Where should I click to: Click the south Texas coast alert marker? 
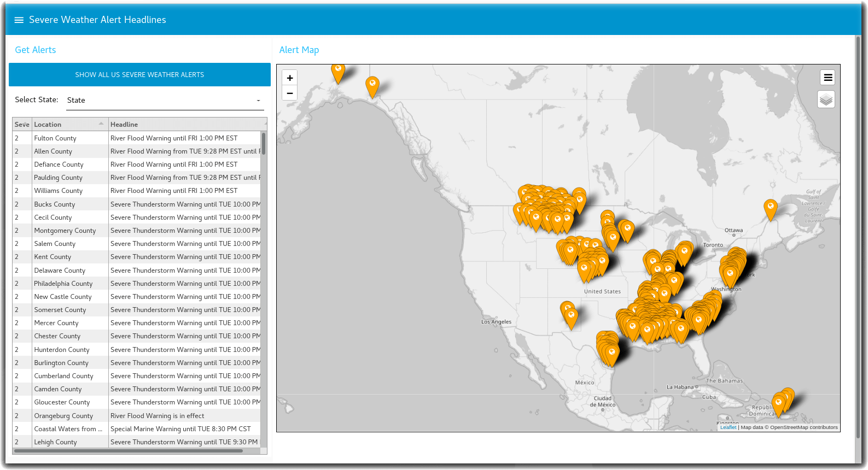(x=612, y=355)
